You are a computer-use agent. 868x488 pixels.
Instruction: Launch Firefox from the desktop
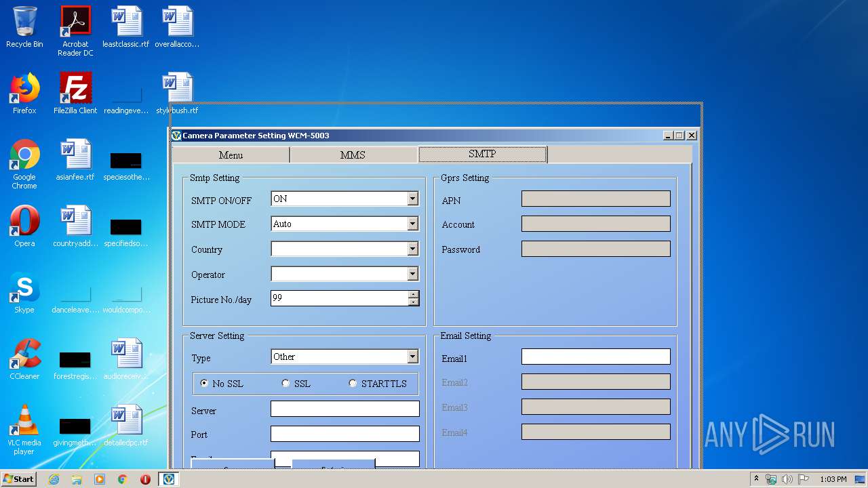(x=24, y=94)
